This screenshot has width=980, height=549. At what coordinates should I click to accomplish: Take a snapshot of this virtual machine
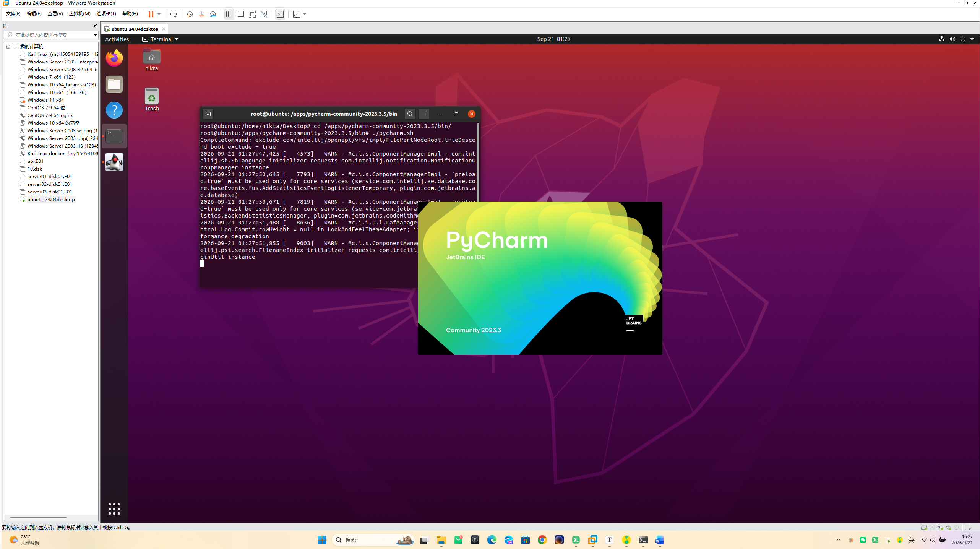point(190,14)
